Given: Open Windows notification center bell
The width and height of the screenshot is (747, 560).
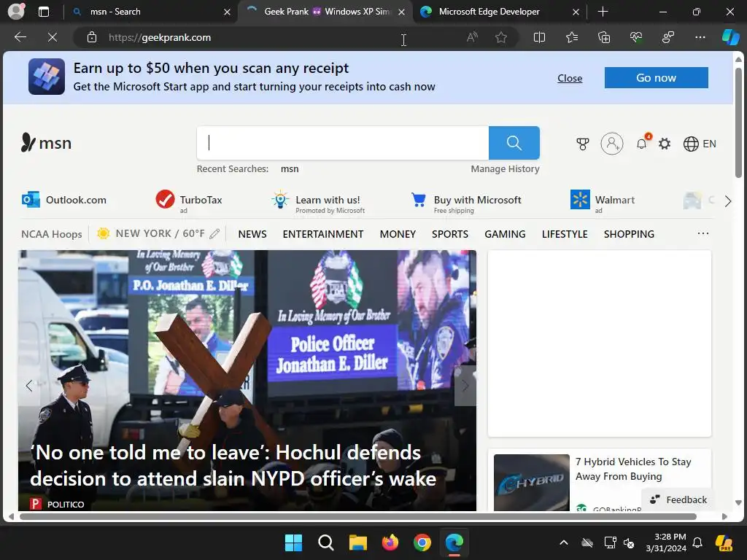Looking at the screenshot, I should point(697,542).
